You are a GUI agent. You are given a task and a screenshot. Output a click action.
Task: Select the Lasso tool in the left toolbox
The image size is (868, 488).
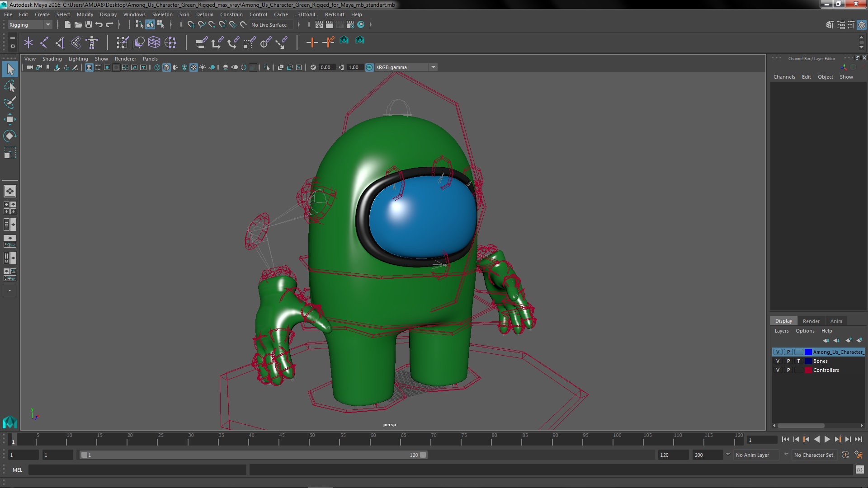pyautogui.click(x=10, y=86)
